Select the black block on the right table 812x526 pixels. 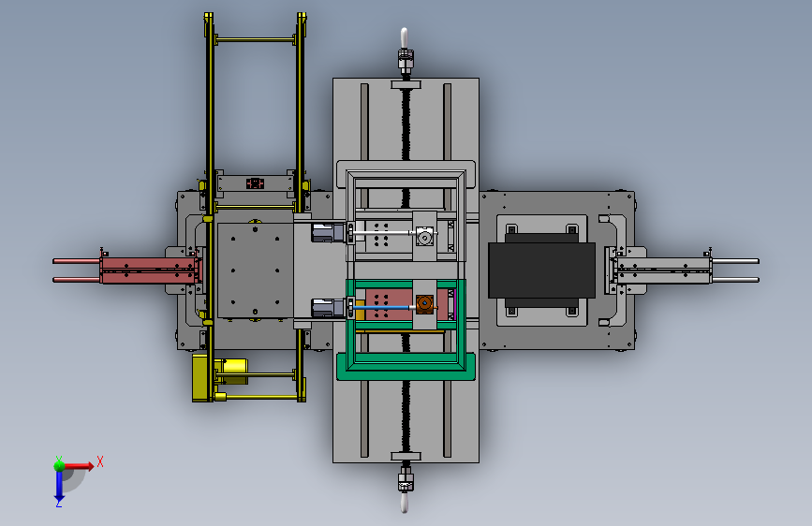coord(541,270)
